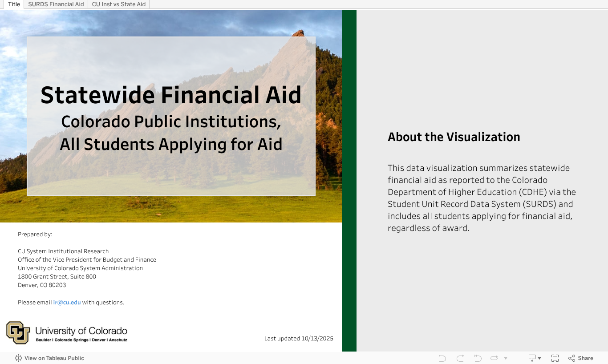Click the Tableau logo icon at bottom left
The width and height of the screenshot is (608, 364).
tap(18, 358)
